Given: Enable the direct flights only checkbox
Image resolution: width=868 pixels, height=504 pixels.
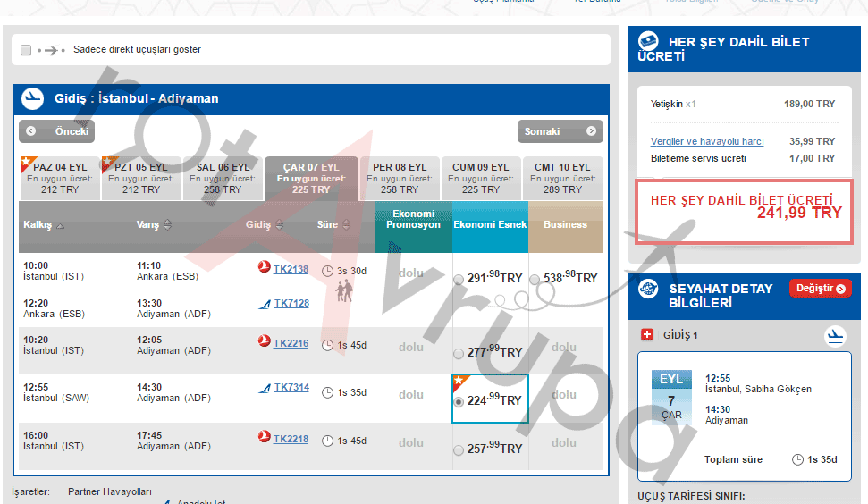Looking at the screenshot, I should 26,50.
